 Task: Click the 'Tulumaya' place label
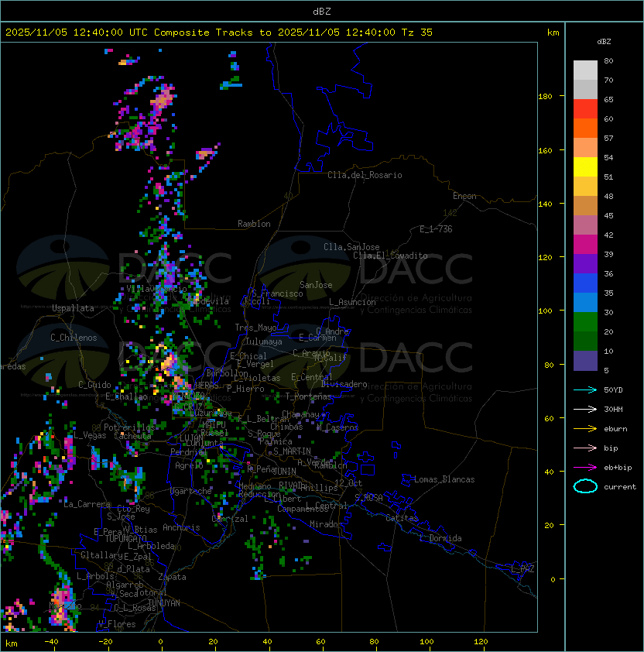[264, 341]
